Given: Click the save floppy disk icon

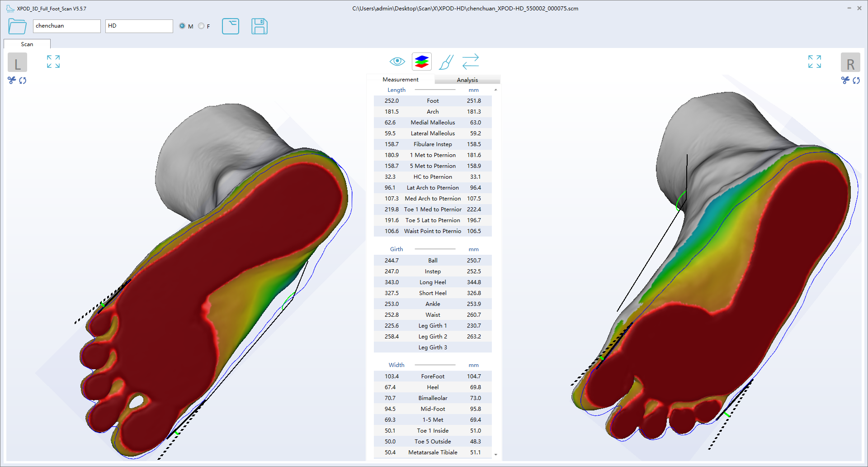Looking at the screenshot, I should pyautogui.click(x=259, y=26).
